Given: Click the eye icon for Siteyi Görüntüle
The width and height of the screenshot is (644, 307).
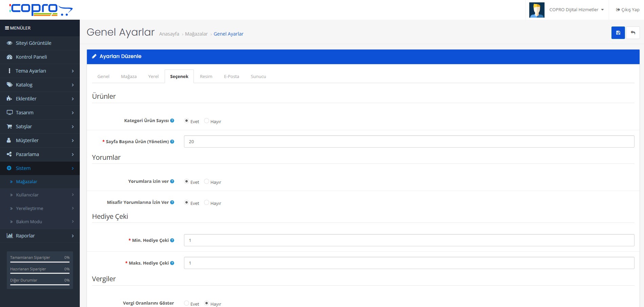Looking at the screenshot, I should [10, 43].
